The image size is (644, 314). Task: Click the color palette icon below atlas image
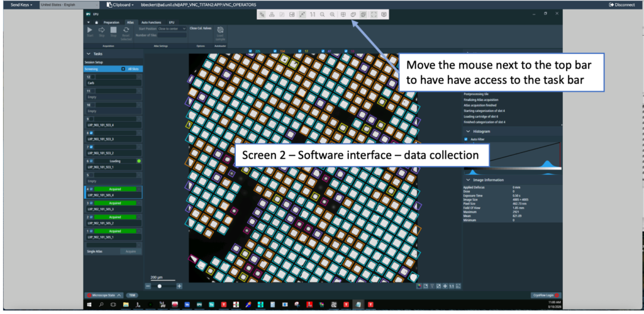pyautogui.click(x=419, y=286)
